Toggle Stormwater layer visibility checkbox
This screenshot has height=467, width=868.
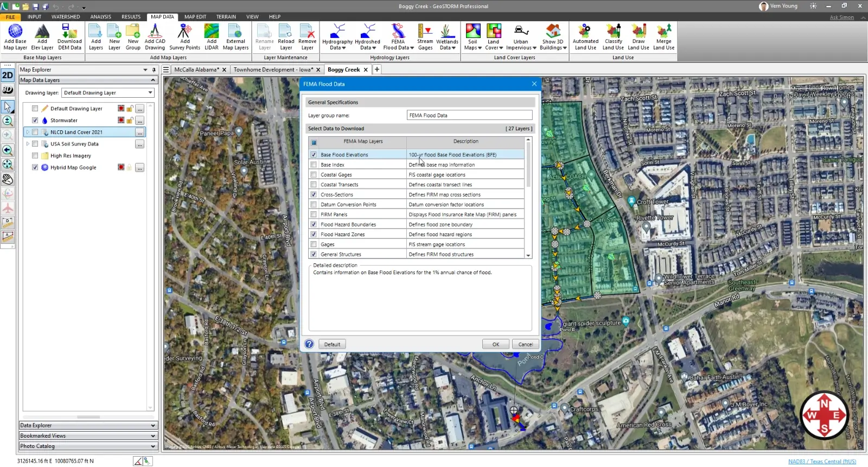tap(35, 121)
